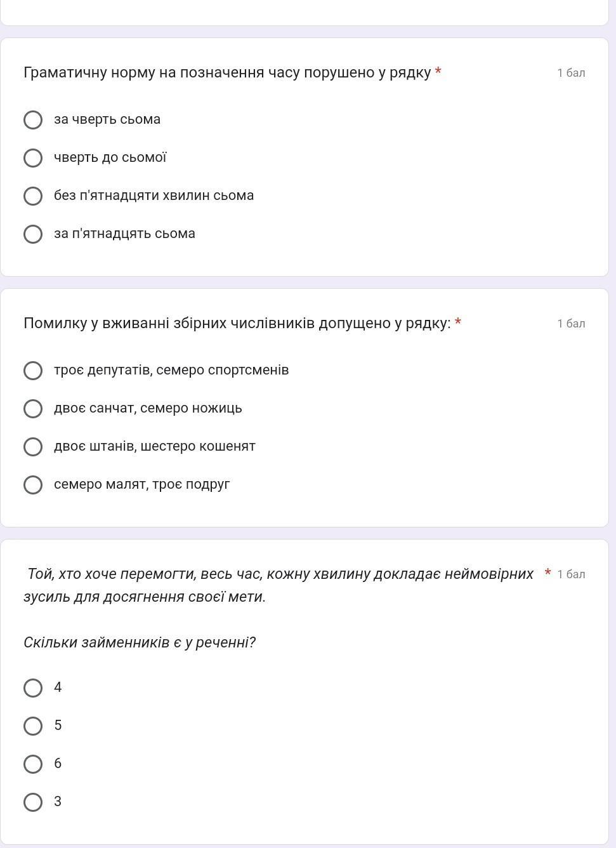616x848 pixels.
Task: Choose 'двоє санчат, семеро ножиць' answer
Action: [33, 409]
